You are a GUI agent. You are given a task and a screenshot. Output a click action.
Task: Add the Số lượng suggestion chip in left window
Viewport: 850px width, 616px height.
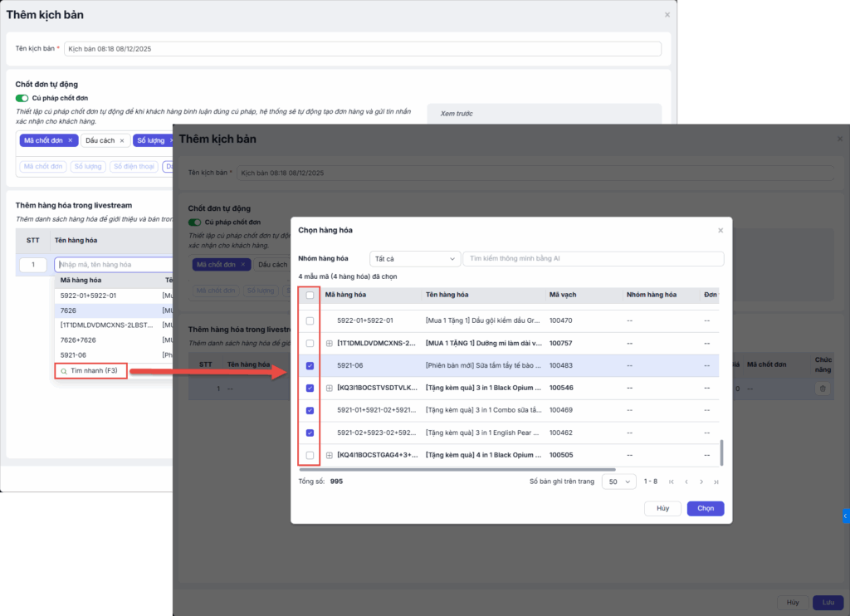[x=88, y=167]
